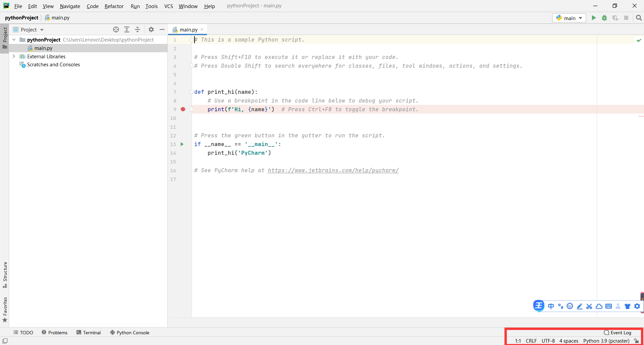Close the main.py editor tab
Viewport: 644px width, 345px height.
point(202,29)
